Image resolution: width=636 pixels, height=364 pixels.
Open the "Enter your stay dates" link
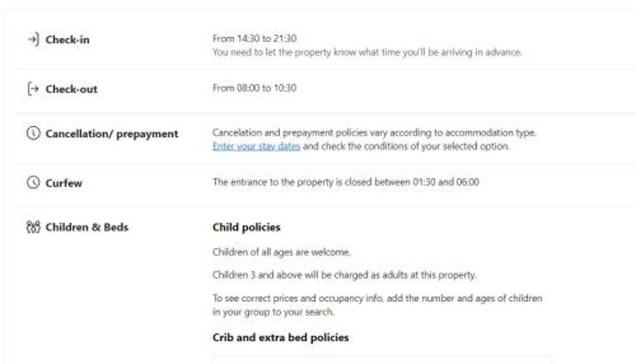(x=256, y=146)
